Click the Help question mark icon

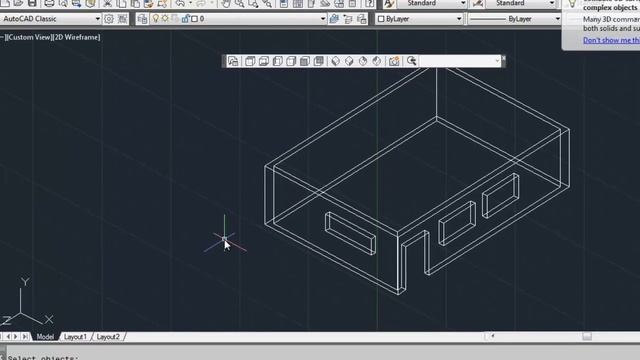click(369, 3)
